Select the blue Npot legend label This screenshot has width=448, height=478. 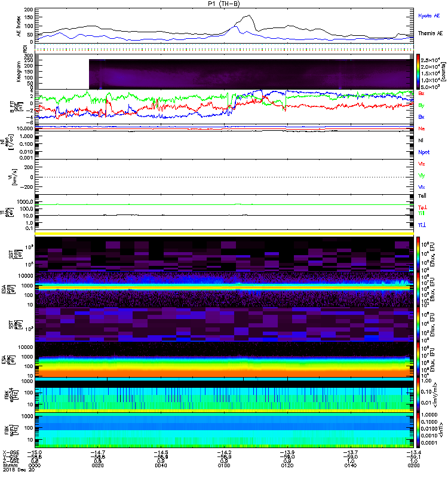424,152
